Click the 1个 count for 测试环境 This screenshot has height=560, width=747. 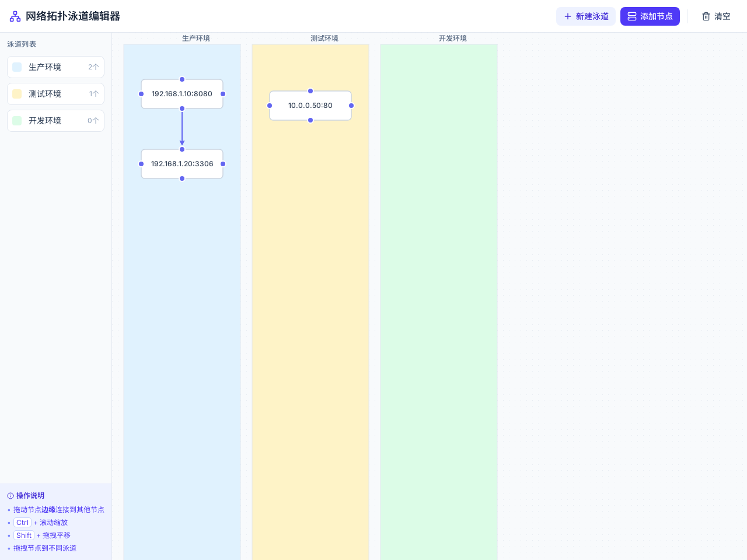[94, 94]
